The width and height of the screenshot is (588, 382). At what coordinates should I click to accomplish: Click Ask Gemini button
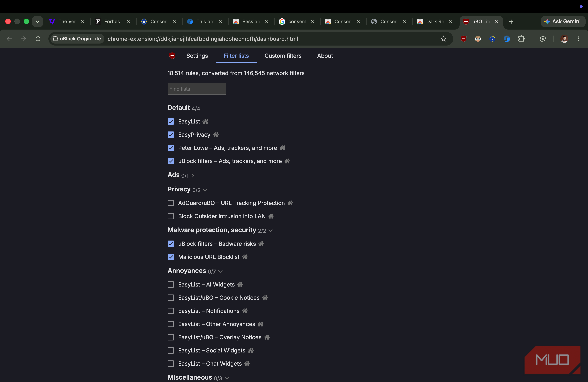tap(563, 21)
